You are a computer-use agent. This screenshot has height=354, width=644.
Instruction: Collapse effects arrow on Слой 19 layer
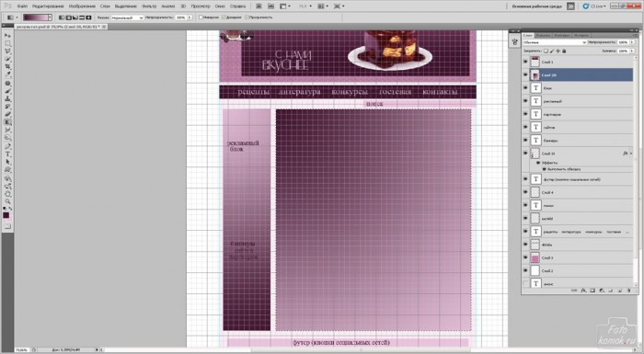[x=631, y=154]
